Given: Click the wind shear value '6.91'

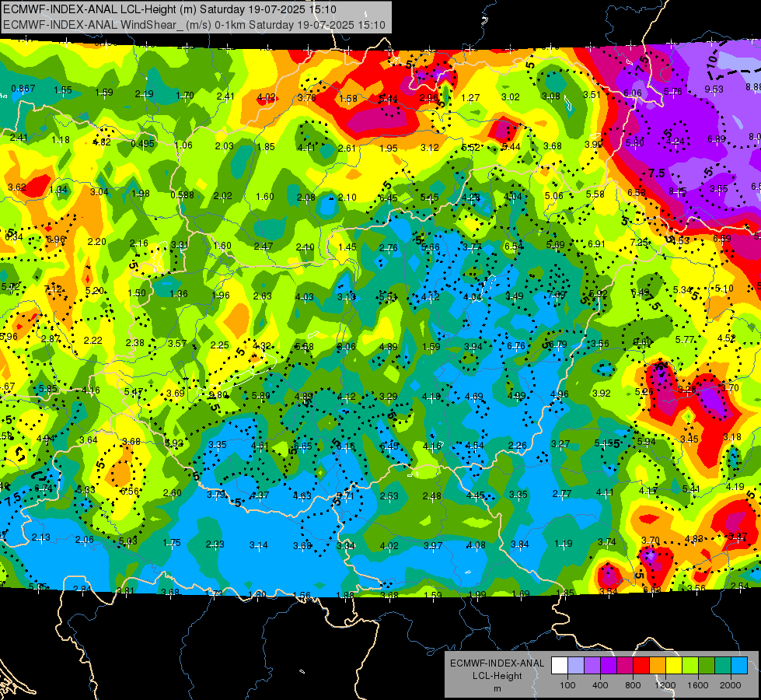Looking at the screenshot, I should point(596,244).
